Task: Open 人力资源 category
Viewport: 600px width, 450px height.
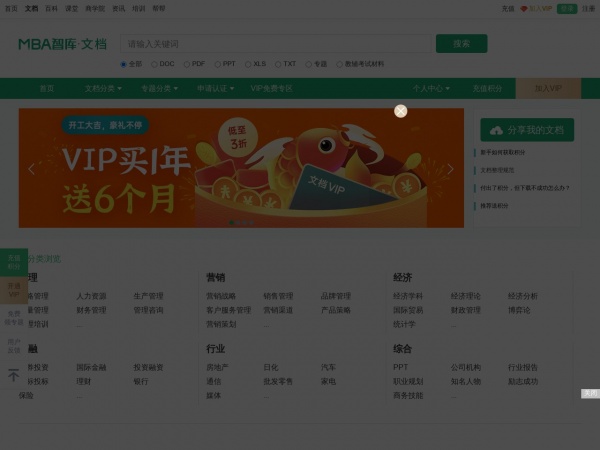Action: click(91, 296)
